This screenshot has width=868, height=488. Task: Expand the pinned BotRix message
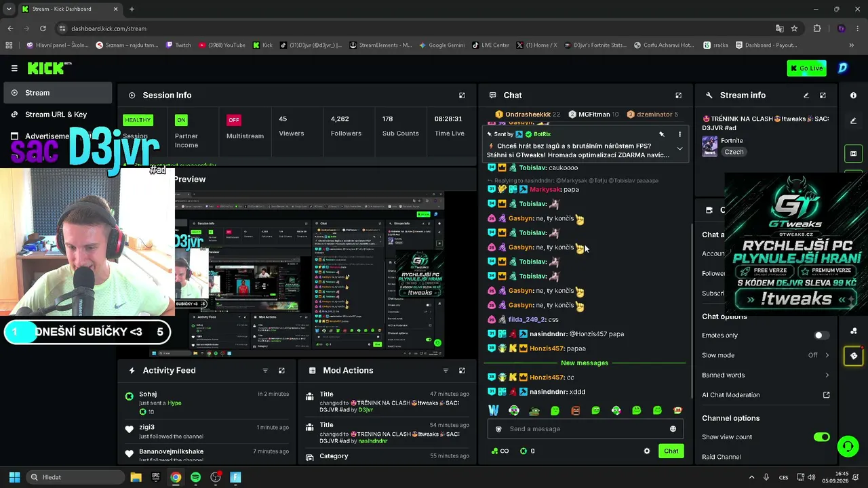point(679,148)
